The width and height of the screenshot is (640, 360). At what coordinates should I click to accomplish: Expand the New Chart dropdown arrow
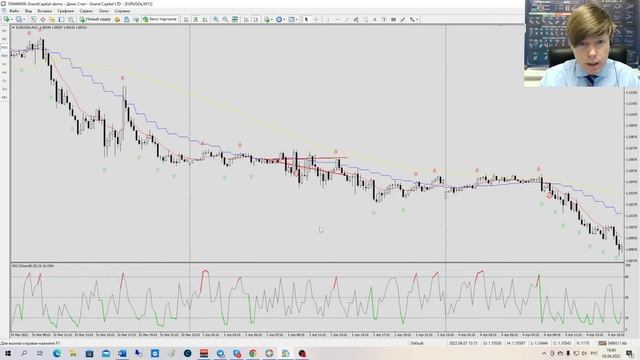pyautogui.click(x=12, y=19)
